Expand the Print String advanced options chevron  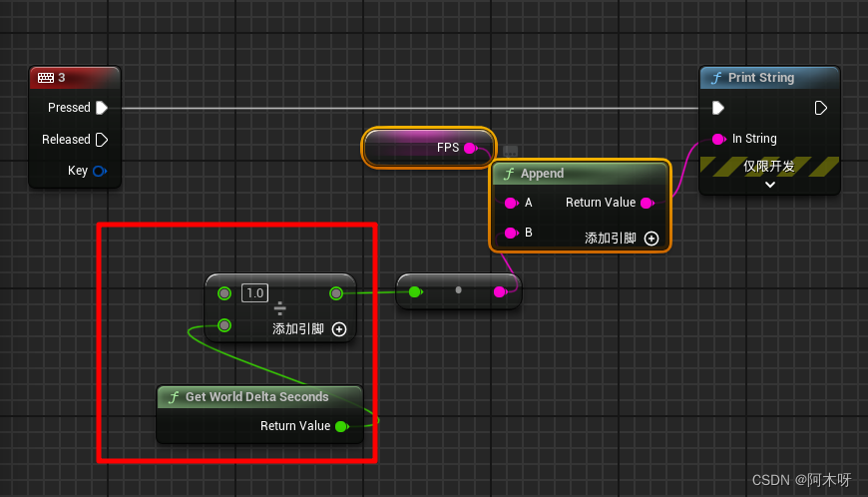point(769,185)
